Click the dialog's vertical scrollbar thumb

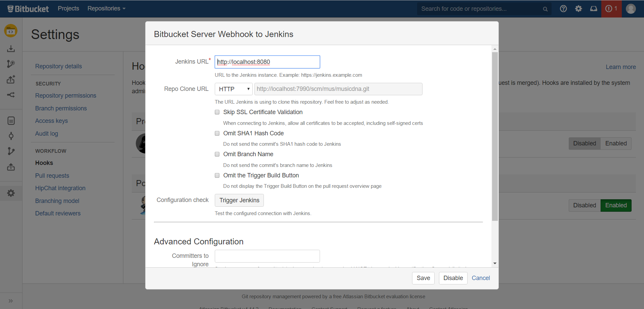[495, 136]
